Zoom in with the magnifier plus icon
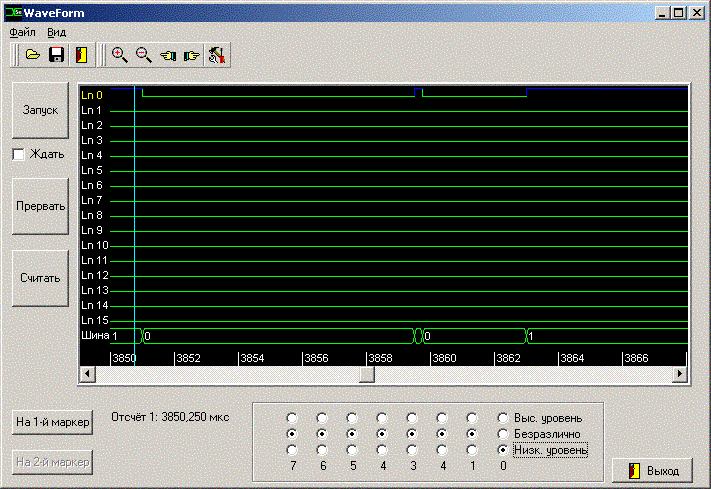Image resolution: width=711 pixels, height=489 pixels. (x=120, y=55)
